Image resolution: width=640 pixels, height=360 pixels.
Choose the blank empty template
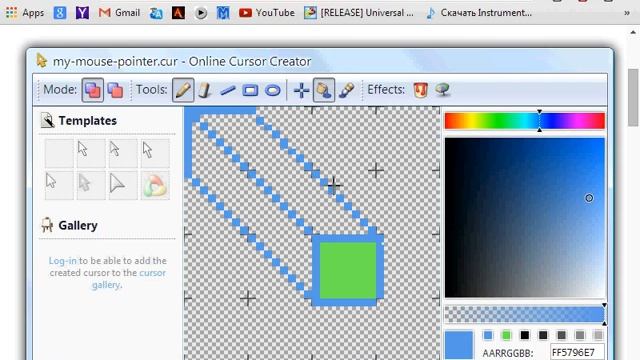[x=59, y=153]
